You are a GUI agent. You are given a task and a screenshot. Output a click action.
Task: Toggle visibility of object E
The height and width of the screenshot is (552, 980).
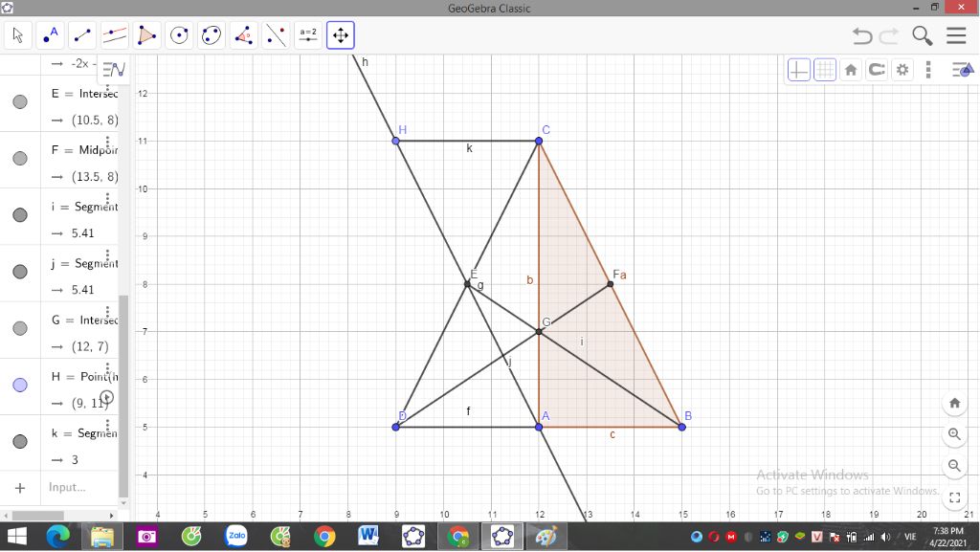(x=20, y=101)
